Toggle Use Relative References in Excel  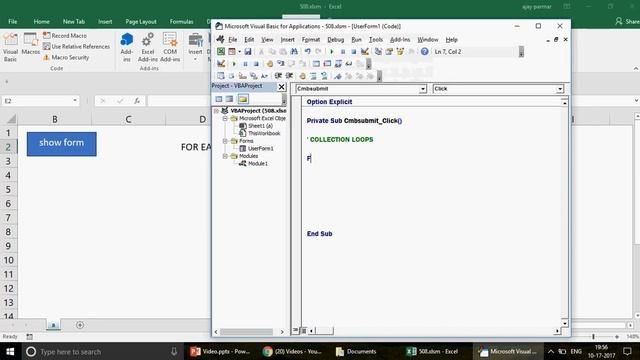click(76, 47)
